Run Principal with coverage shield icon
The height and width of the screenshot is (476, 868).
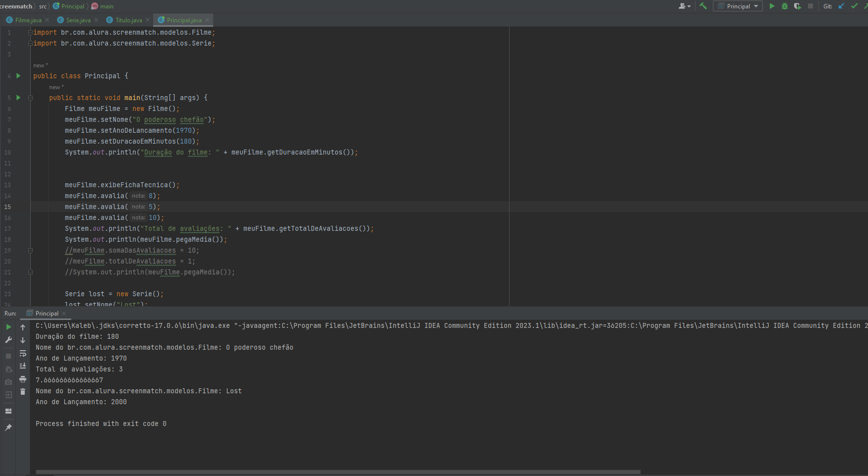(x=797, y=6)
